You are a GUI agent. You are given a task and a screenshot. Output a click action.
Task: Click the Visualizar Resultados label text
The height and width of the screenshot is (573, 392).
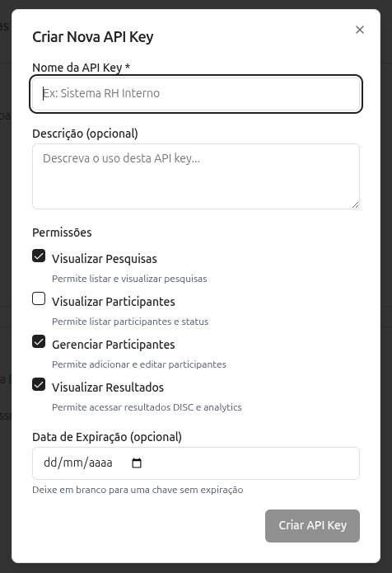[108, 387]
